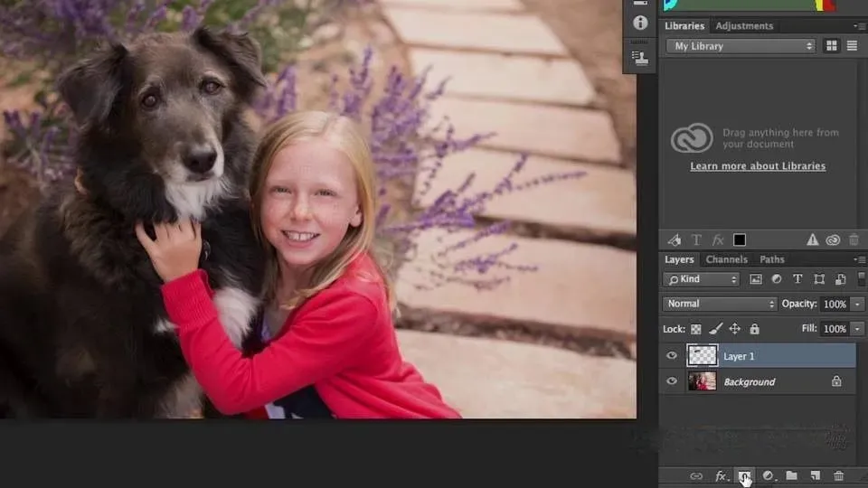The height and width of the screenshot is (488, 868).
Task: Open the My Library dropdown
Action: (741, 46)
